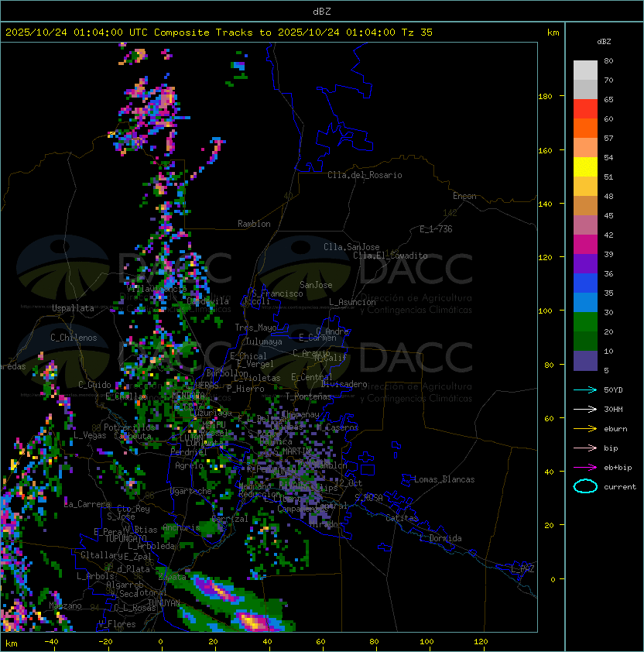
Task: Click the pink bip arrow in legend
Action: 585,448
